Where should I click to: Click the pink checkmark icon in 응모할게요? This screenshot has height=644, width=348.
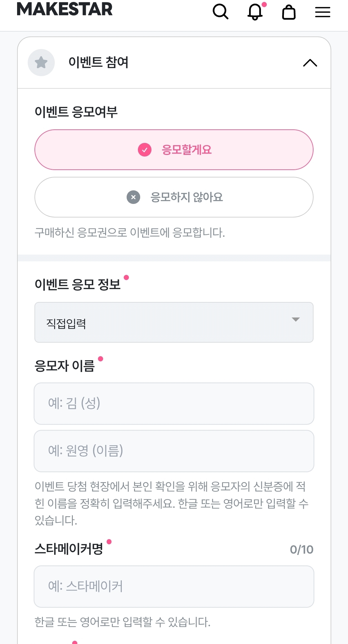(145, 150)
